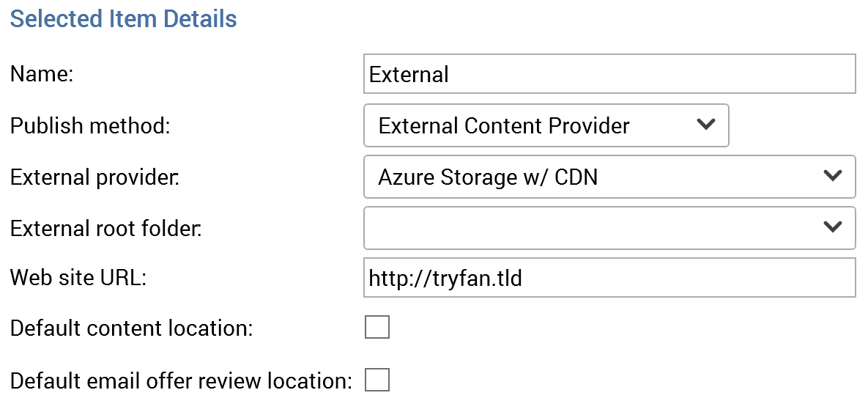Click the 'External provider:' label
The height and width of the screenshot is (401, 868).
coord(94,177)
